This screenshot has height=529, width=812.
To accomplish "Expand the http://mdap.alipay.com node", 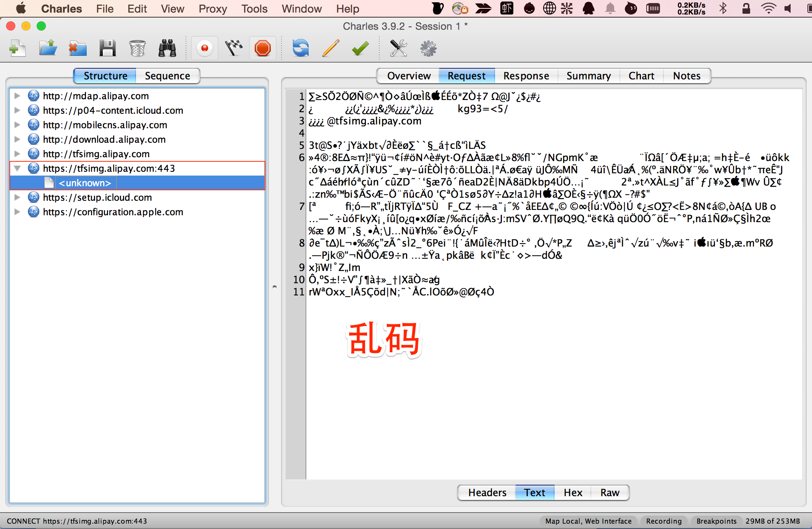I will [17, 95].
